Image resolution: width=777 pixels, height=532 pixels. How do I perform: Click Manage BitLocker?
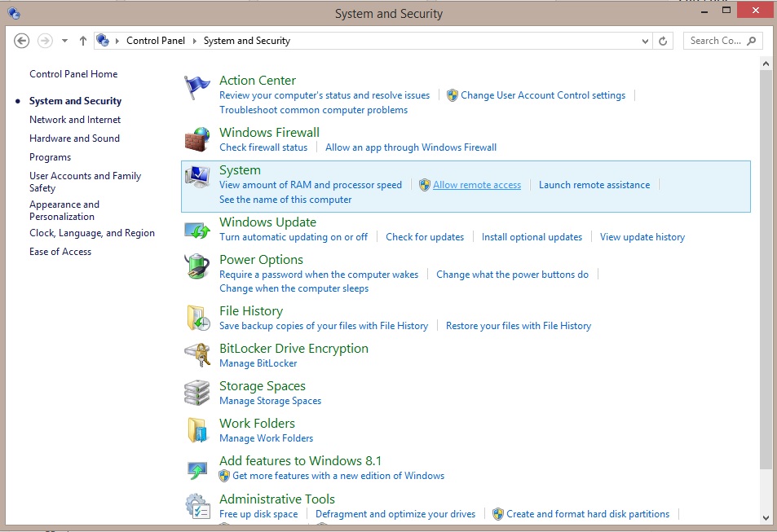[258, 363]
